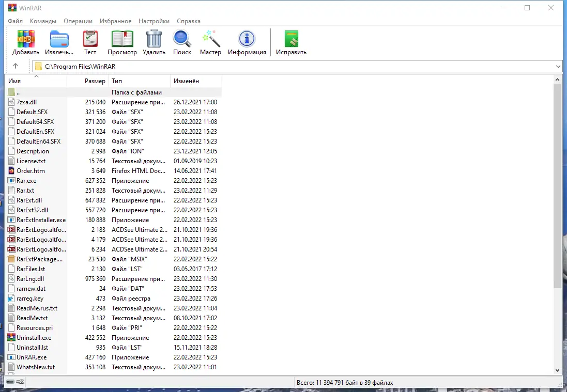567x392 pixels.
Task: Select the Resources.pri file
Action: coord(114,327)
